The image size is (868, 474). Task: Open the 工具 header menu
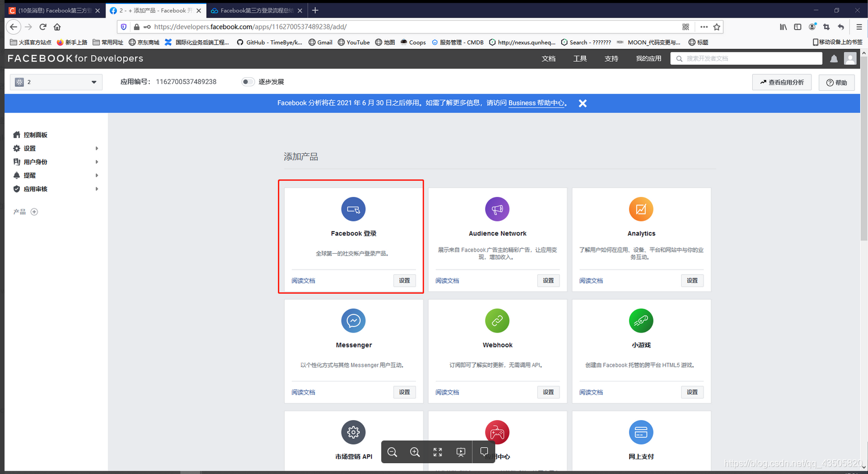580,58
